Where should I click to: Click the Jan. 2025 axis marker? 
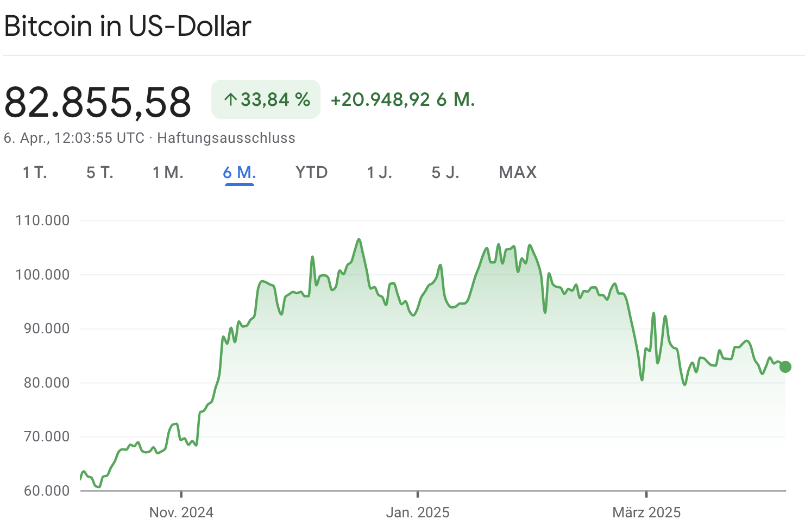coord(418,512)
